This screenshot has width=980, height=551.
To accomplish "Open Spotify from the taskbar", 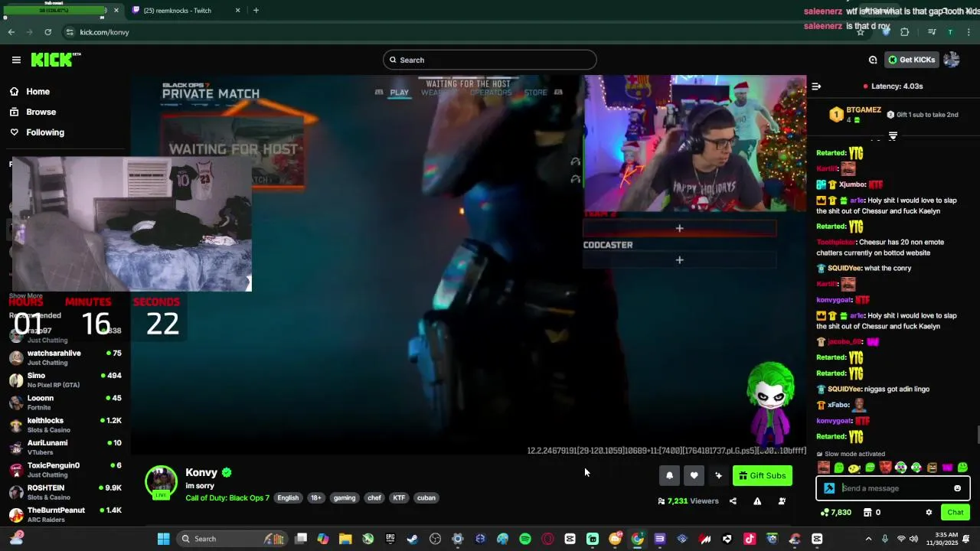I will pos(525,539).
